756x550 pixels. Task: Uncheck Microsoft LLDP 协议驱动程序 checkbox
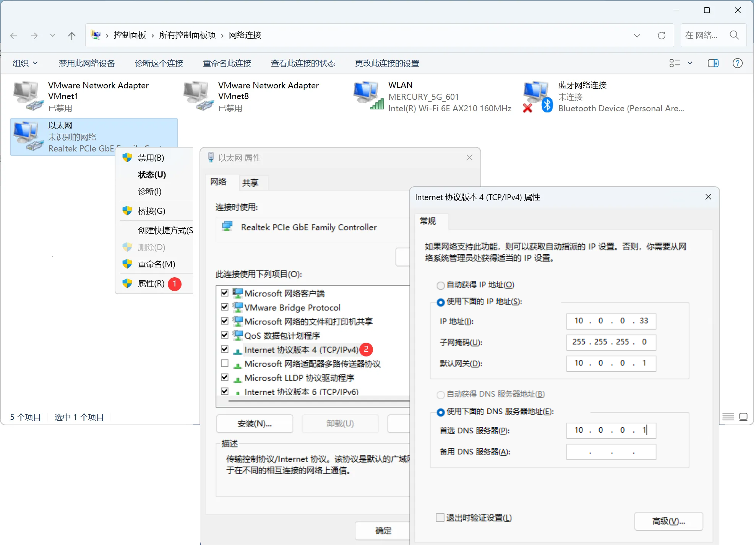point(225,377)
